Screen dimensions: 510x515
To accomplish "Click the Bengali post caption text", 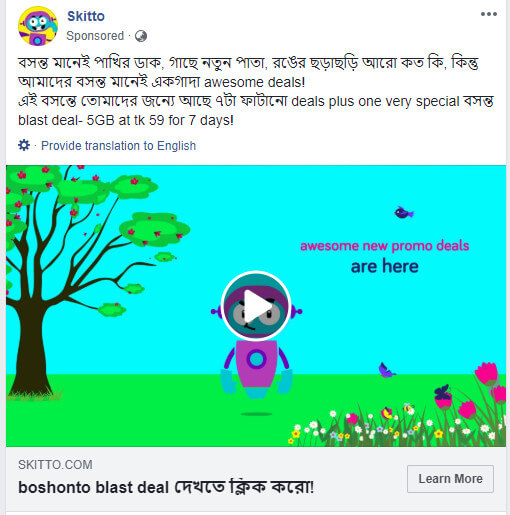I will [x=256, y=92].
